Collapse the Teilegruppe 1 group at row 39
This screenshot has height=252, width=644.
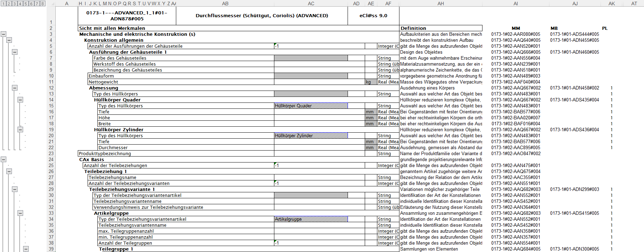click(26, 249)
